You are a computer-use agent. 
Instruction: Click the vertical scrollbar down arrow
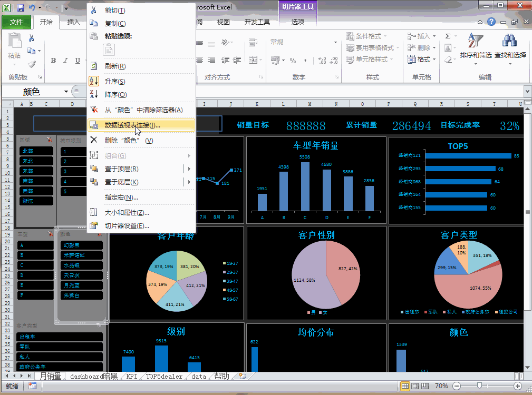(527, 367)
